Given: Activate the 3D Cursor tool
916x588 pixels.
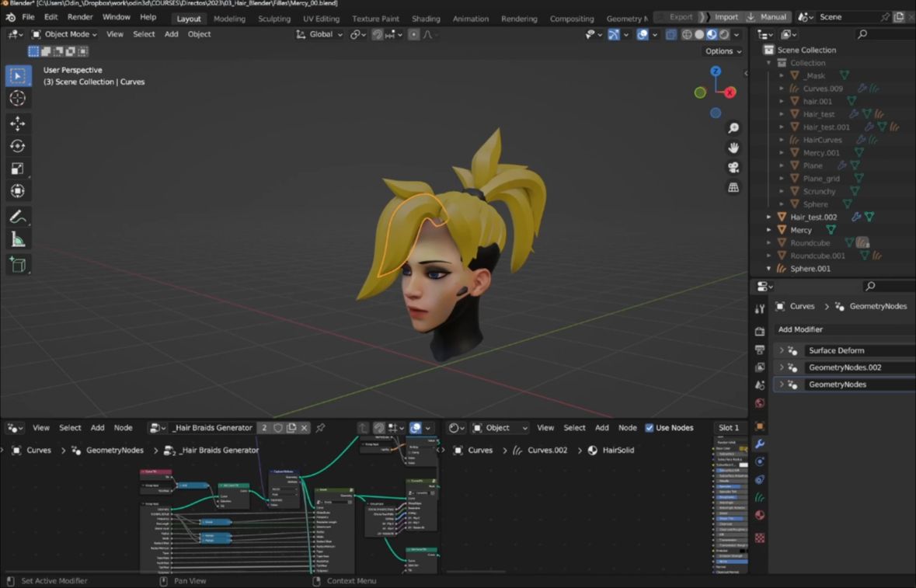Looking at the screenshot, I should [x=18, y=98].
